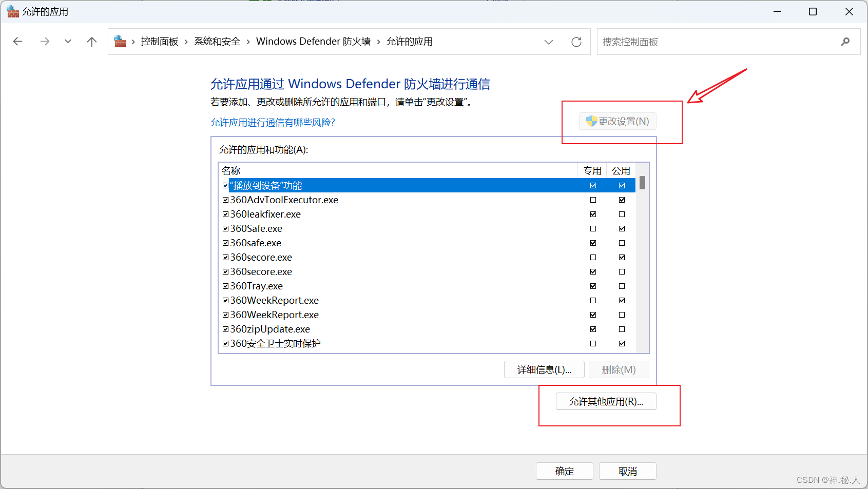Click the window title firewall icon
This screenshot has height=489, width=868.
pyautogui.click(x=12, y=11)
